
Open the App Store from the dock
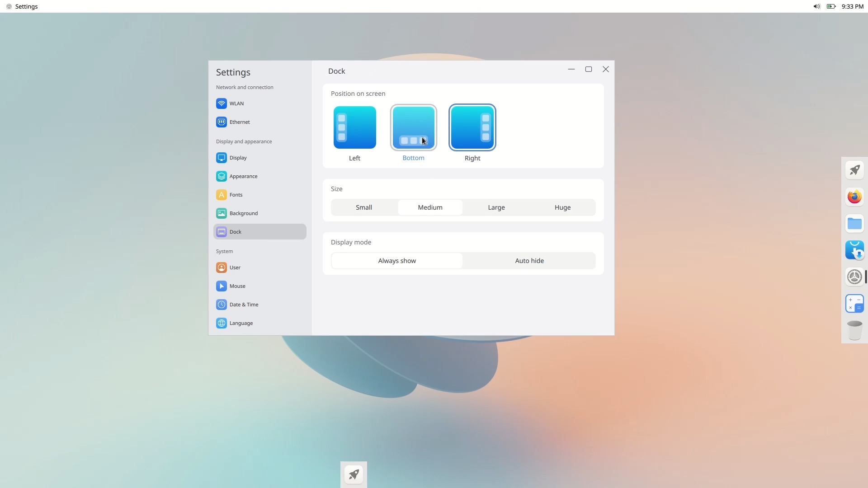pos(855,250)
